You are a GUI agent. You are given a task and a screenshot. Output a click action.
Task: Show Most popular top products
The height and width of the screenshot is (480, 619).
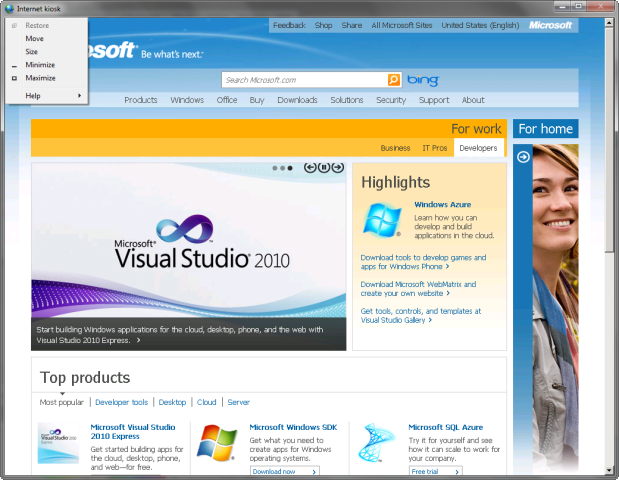coord(62,402)
